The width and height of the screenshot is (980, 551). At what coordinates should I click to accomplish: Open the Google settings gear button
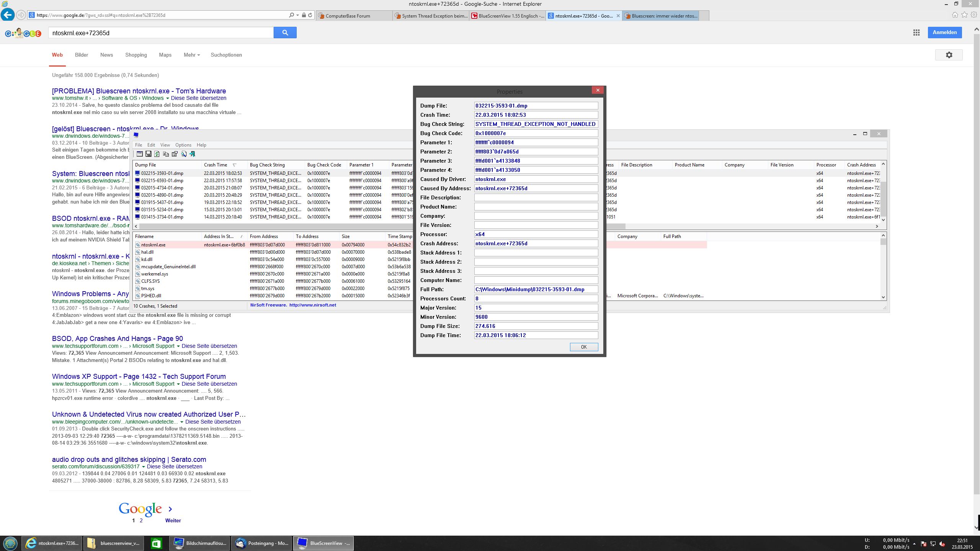pyautogui.click(x=949, y=55)
